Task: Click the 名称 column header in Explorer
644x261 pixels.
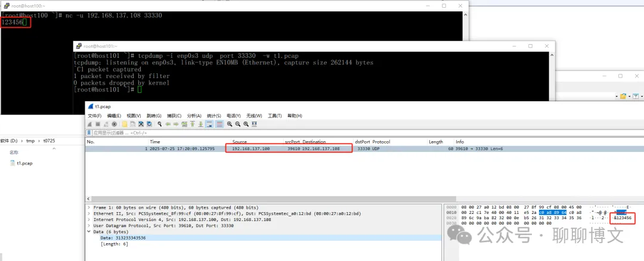Action: (14, 153)
